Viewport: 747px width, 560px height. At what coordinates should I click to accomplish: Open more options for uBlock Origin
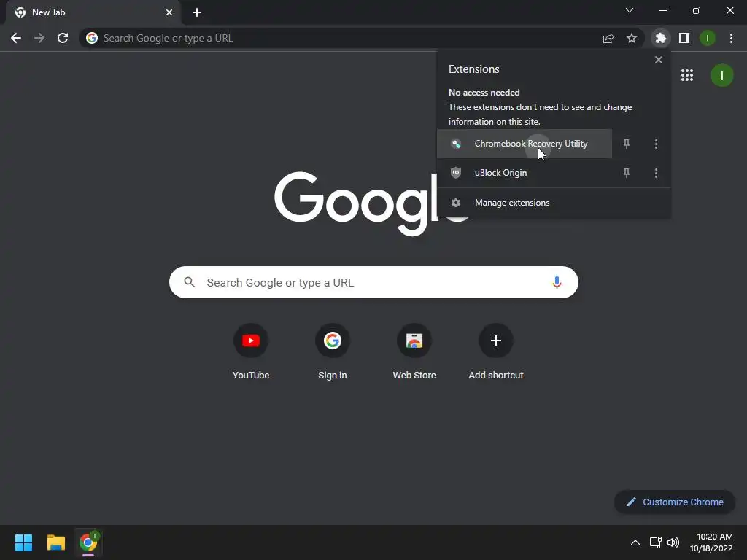(x=656, y=173)
